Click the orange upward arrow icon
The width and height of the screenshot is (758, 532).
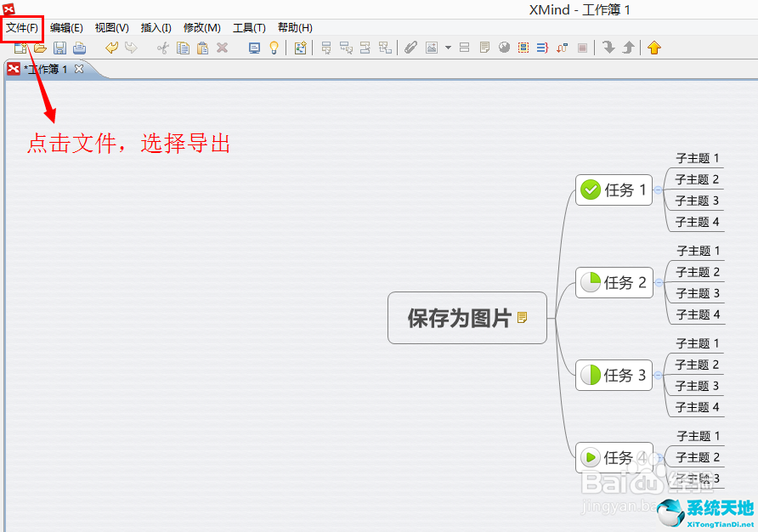pos(653,48)
